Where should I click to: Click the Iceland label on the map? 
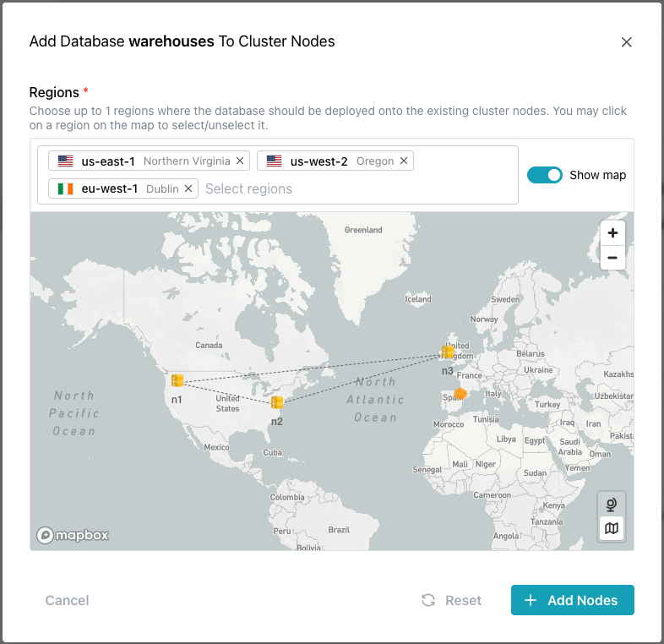click(x=418, y=299)
